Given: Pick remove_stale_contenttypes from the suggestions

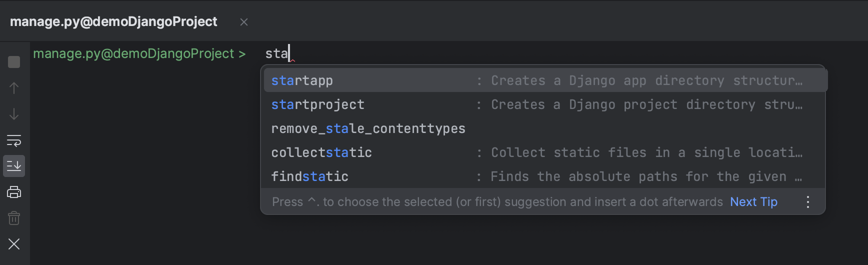Looking at the screenshot, I should pos(368,128).
